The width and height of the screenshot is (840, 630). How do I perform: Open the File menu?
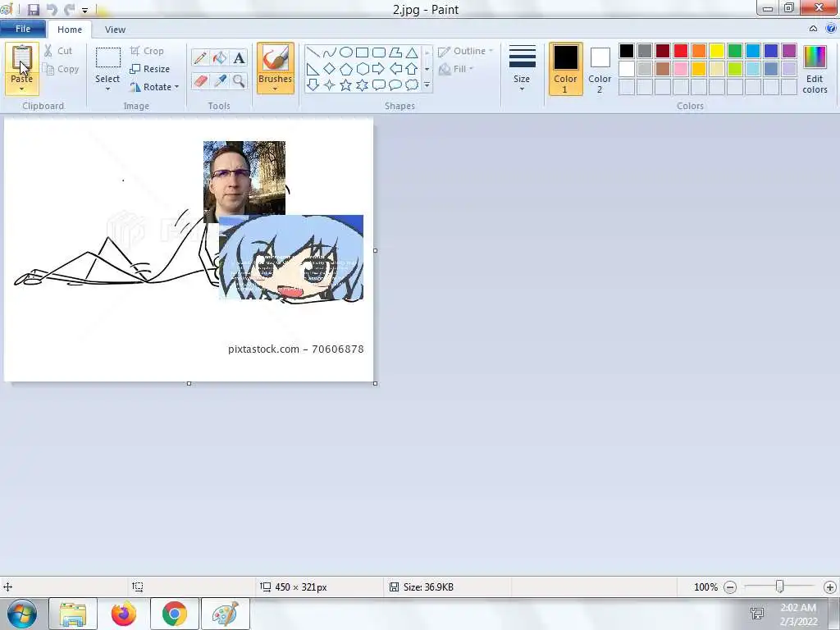[23, 29]
